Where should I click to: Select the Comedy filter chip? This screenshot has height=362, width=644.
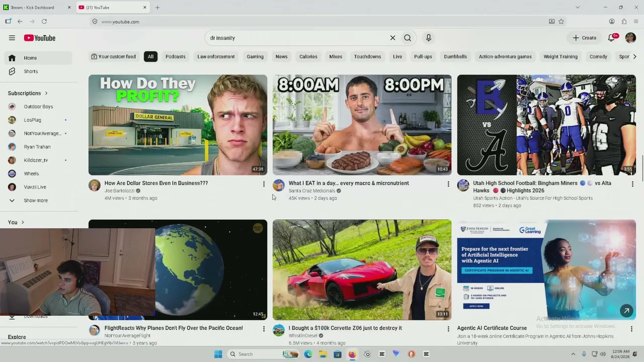pyautogui.click(x=598, y=57)
